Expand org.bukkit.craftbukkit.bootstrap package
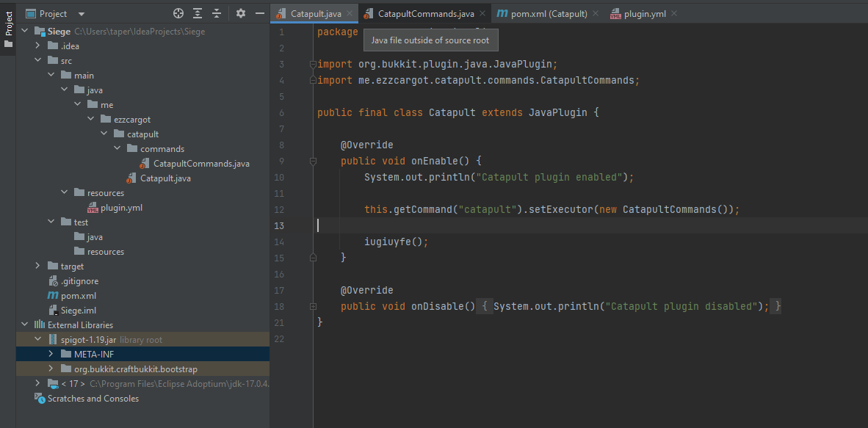The image size is (868, 428). pos(51,369)
